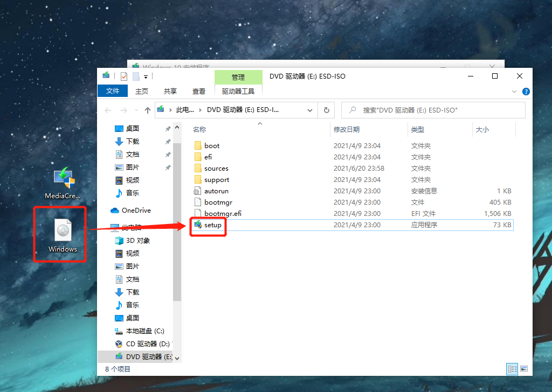Switch to the 驱动器工具 ribbon tab
The image size is (552, 392).
[238, 92]
